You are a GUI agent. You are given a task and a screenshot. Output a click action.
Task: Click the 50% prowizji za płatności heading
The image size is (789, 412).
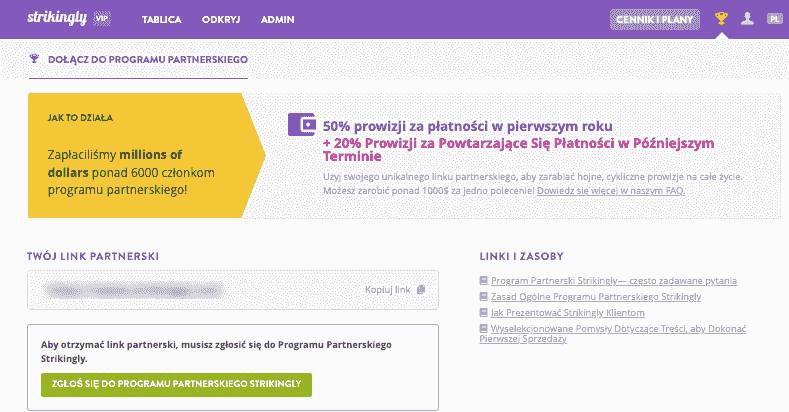(x=467, y=126)
